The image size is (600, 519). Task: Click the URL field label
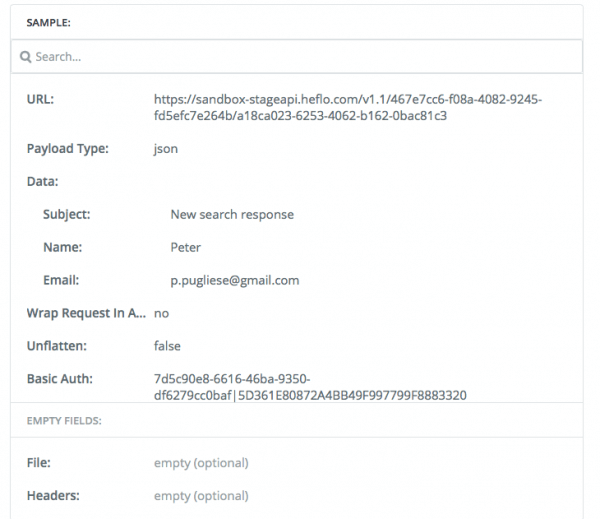[41, 100]
